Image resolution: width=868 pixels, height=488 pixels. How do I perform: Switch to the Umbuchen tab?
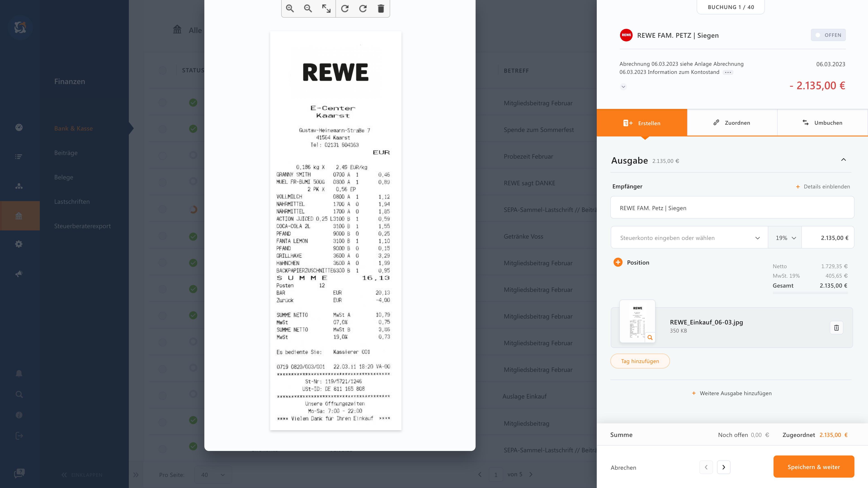coord(822,123)
